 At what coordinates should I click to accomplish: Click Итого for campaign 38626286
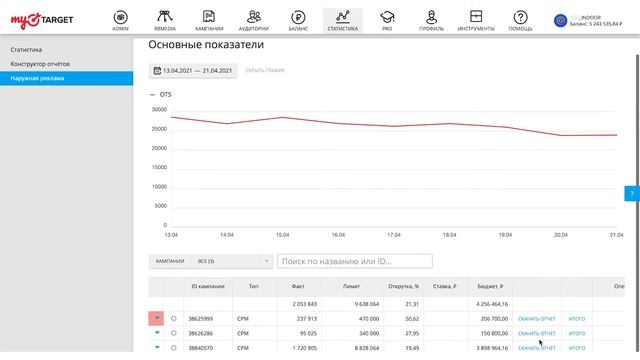pyautogui.click(x=577, y=333)
